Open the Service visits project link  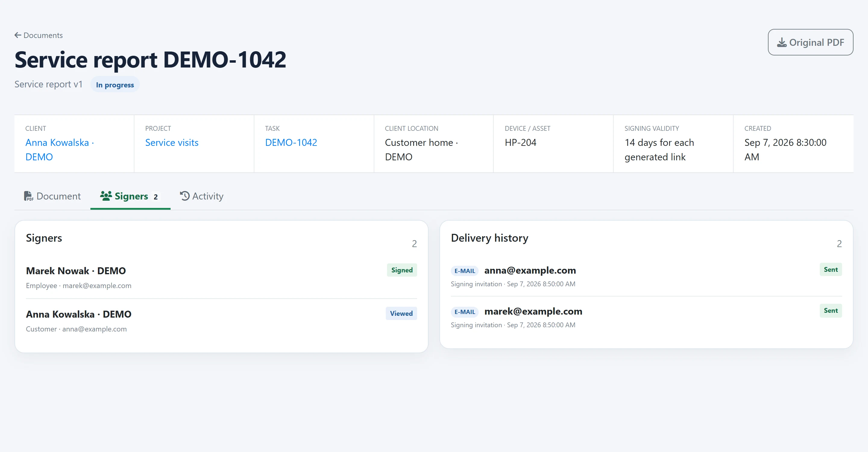(x=172, y=143)
